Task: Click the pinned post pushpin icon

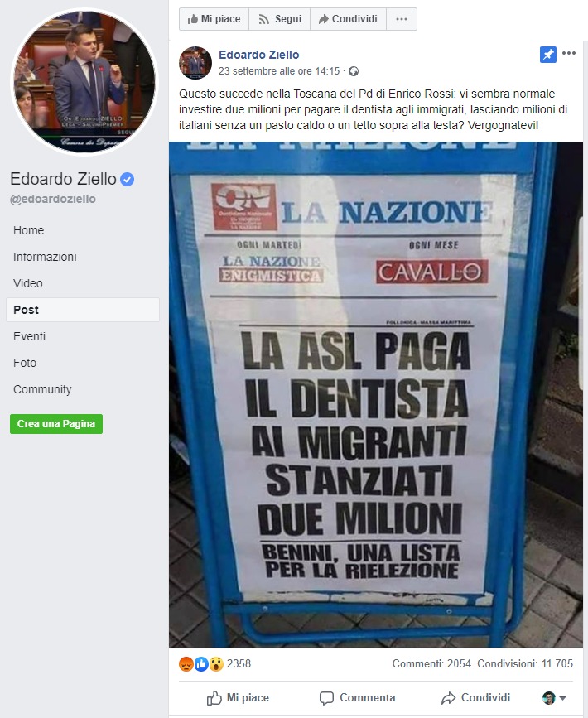Action: 547,55
